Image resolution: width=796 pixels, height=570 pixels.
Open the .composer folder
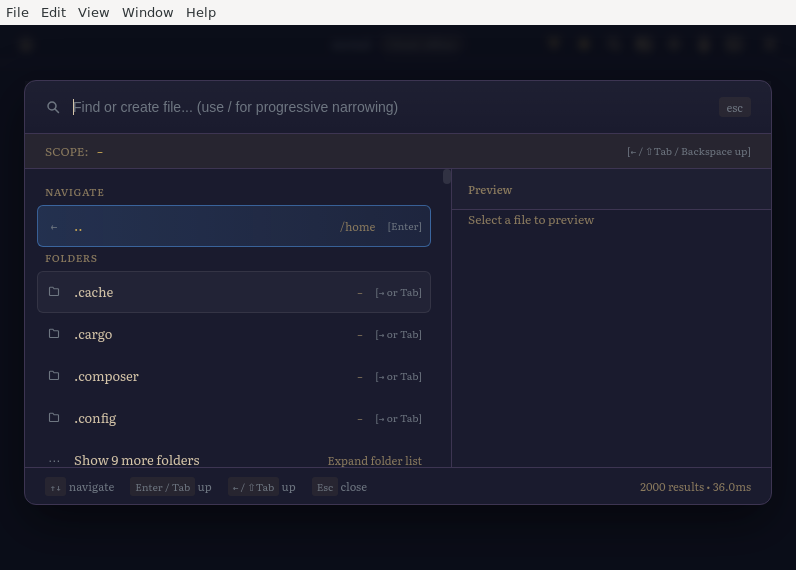(x=234, y=376)
